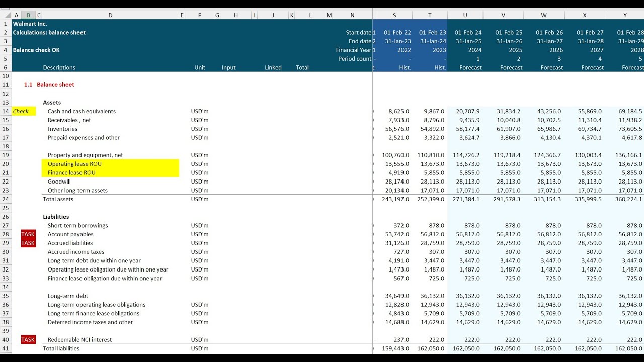This screenshot has width=644, height=362.
Task: Click value 8,625.0 in column S
Action: [x=399, y=111]
